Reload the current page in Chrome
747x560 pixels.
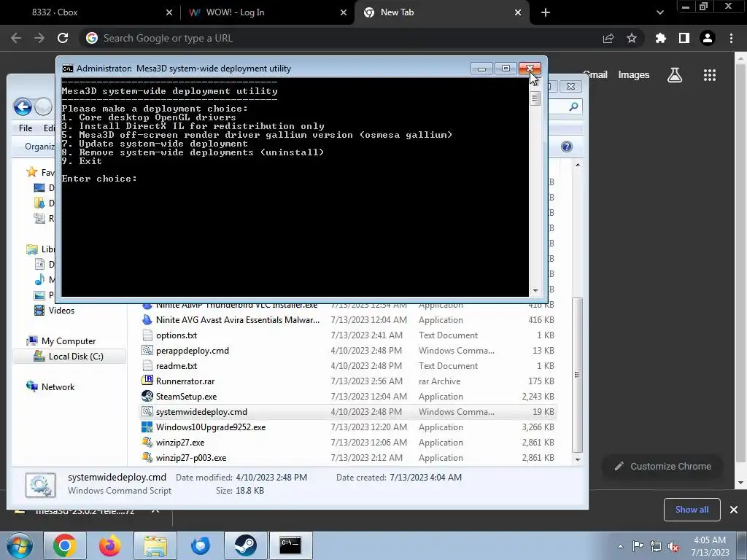(63, 38)
